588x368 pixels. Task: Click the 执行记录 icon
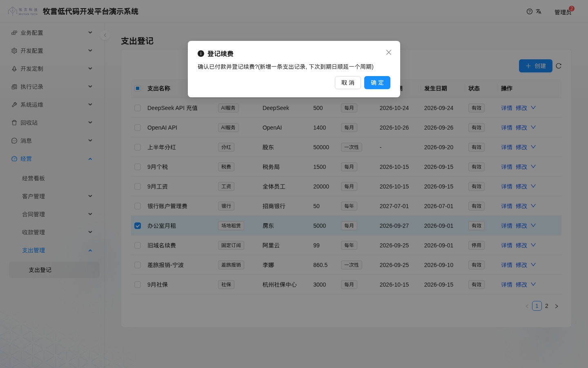[14, 87]
